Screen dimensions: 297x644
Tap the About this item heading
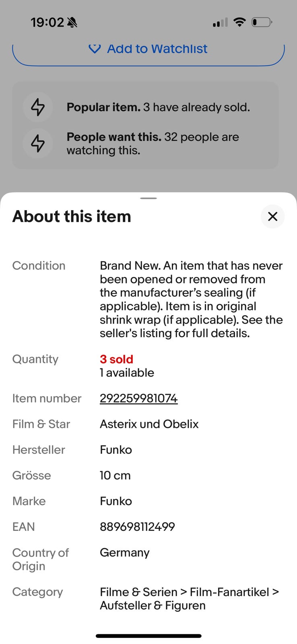tap(72, 217)
